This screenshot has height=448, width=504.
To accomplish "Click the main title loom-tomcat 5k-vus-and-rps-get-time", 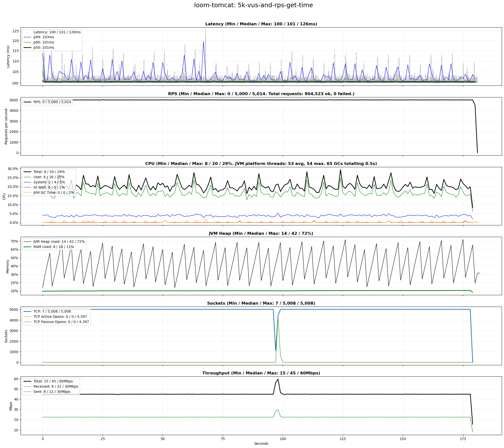I will (x=253, y=5).
